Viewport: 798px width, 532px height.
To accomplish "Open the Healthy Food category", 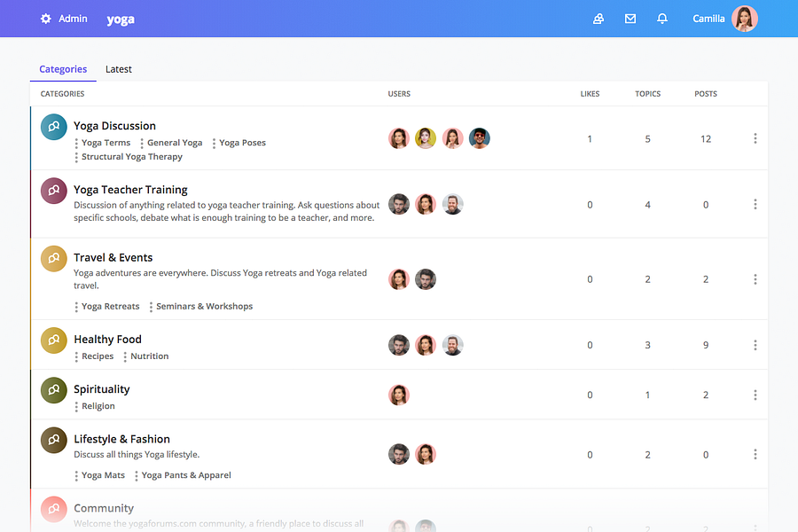I will [x=107, y=339].
